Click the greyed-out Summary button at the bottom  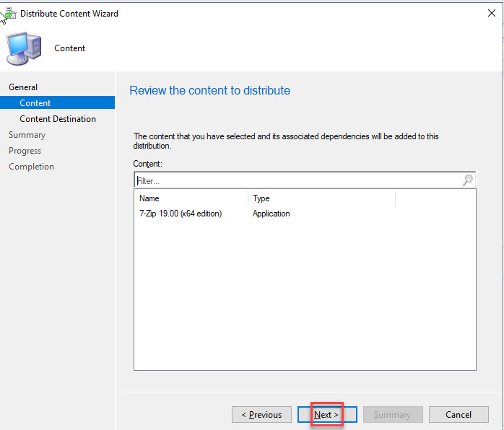pyautogui.click(x=392, y=415)
